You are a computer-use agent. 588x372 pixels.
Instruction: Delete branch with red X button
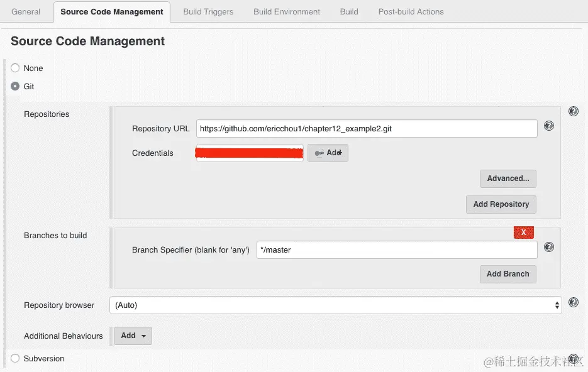coord(523,232)
